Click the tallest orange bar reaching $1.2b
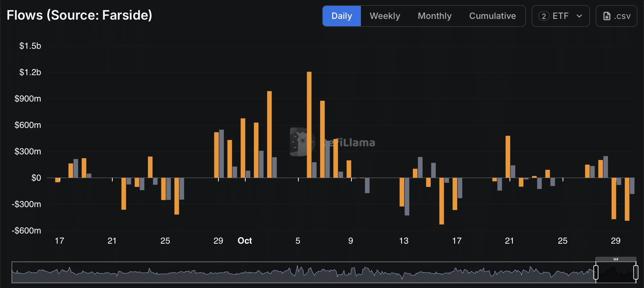Viewport: 644px width, 288px height. pos(309,124)
